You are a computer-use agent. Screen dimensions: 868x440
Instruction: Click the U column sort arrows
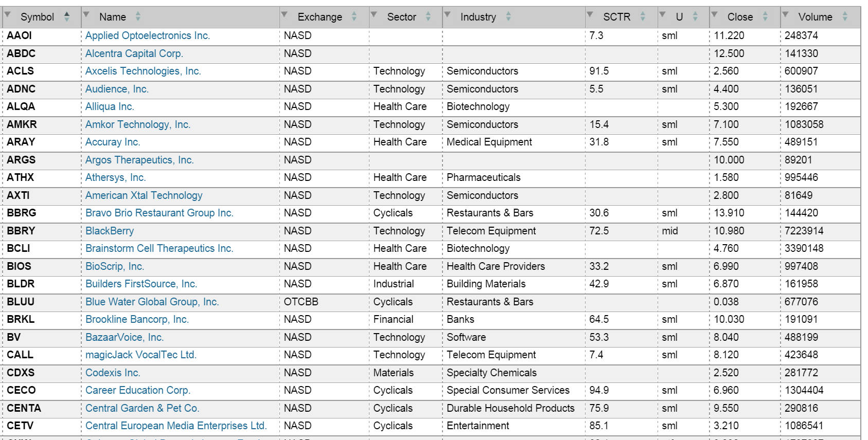point(695,17)
